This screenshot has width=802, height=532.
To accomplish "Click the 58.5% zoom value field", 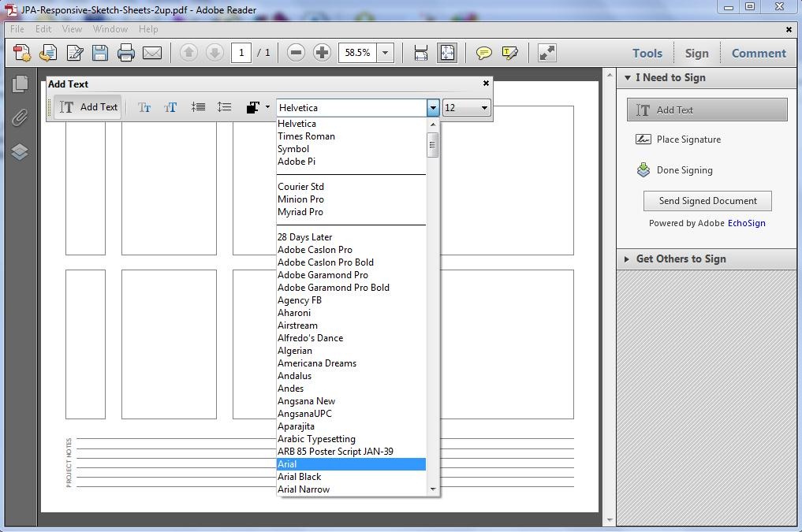I will (x=357, y=53).
